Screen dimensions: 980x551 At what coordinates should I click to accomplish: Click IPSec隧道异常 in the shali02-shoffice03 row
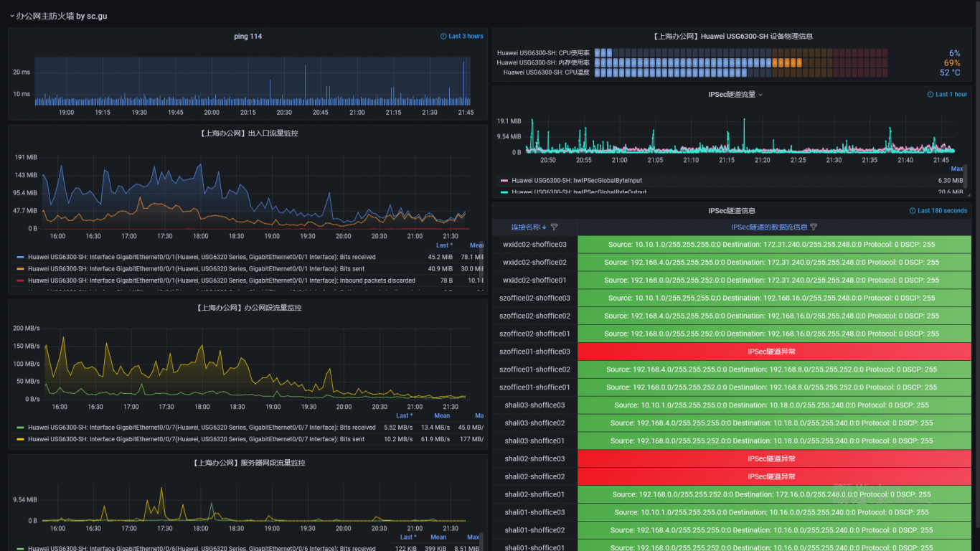(x=771, y=458)
